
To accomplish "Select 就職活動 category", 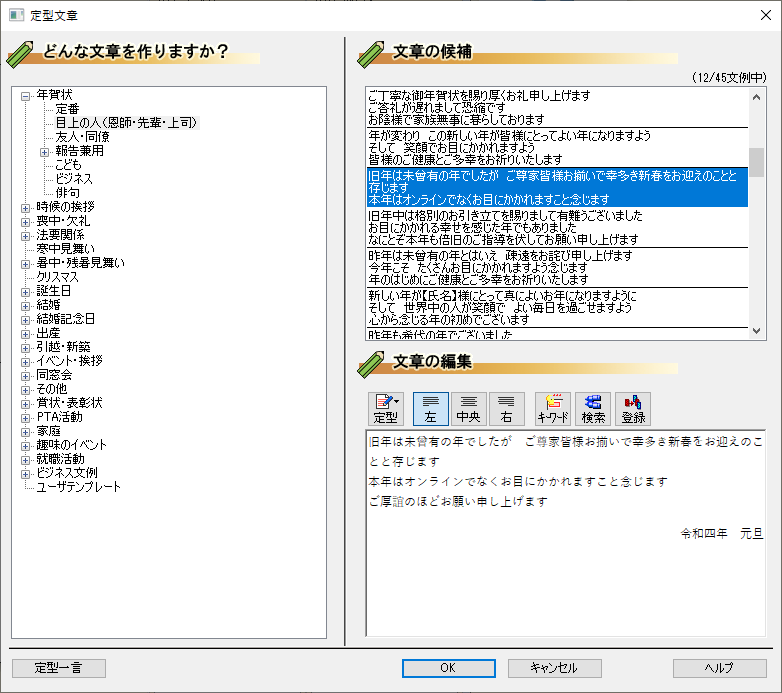I will click(x=60, y=458).
